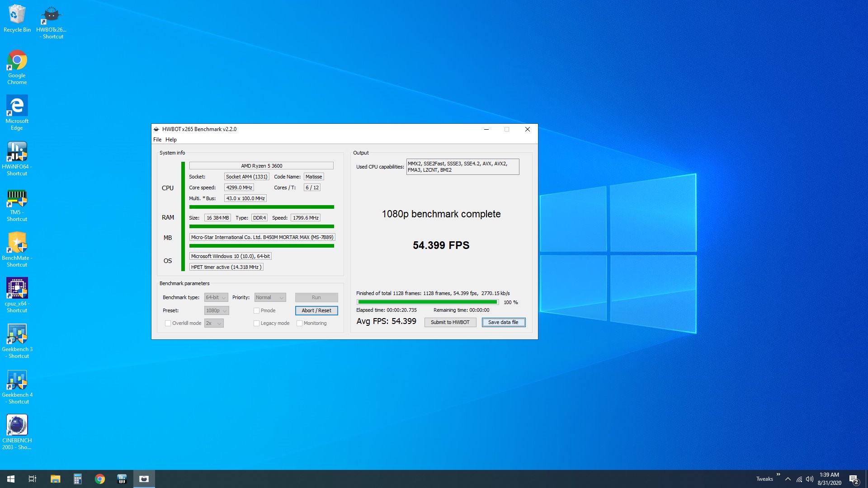This screenshot has width=868, height=488.
Task: Click the RAM size 16 384 MB value
Action: click(x=218, y=218)
